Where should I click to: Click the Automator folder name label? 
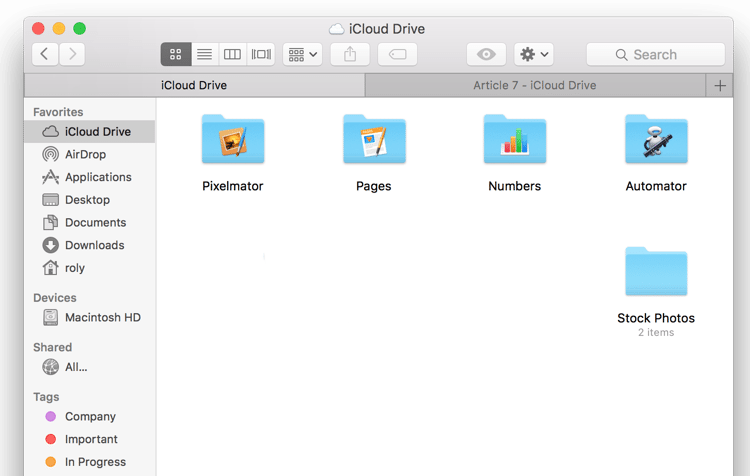(x=656, y=186)
